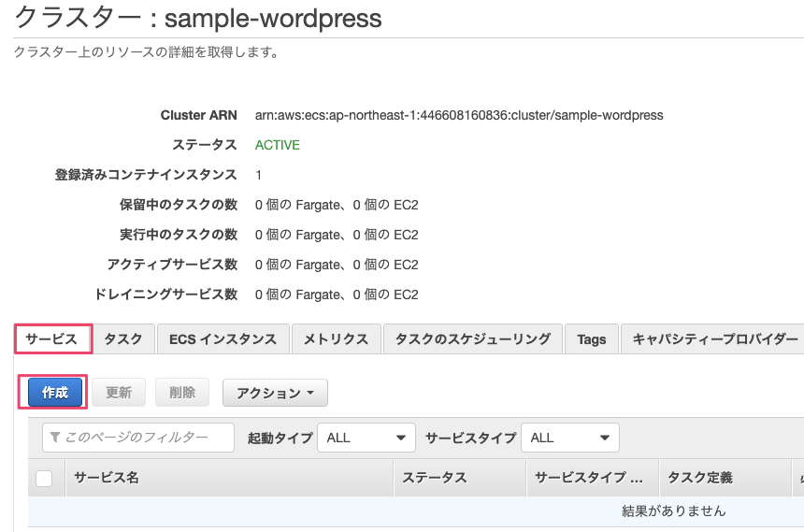Toggle the select-all services checkbox
Viewport: 804px width, 532px height.
click(44, 478)
